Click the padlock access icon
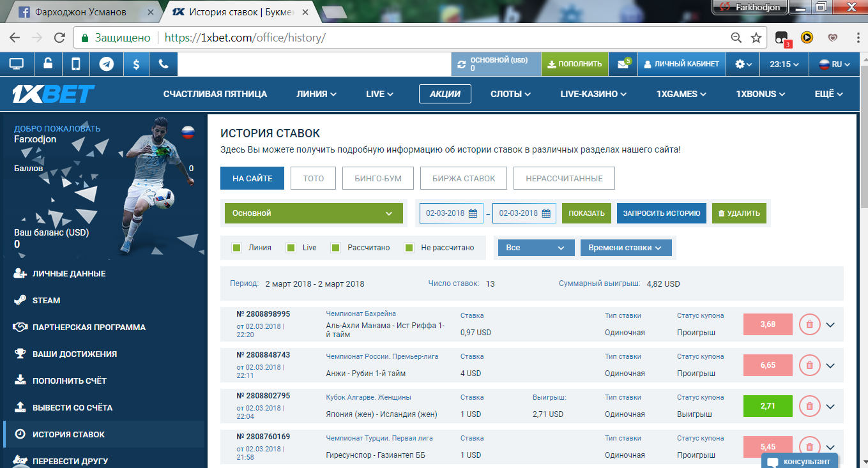Screen dimensions: 868x468 point(47,64)
